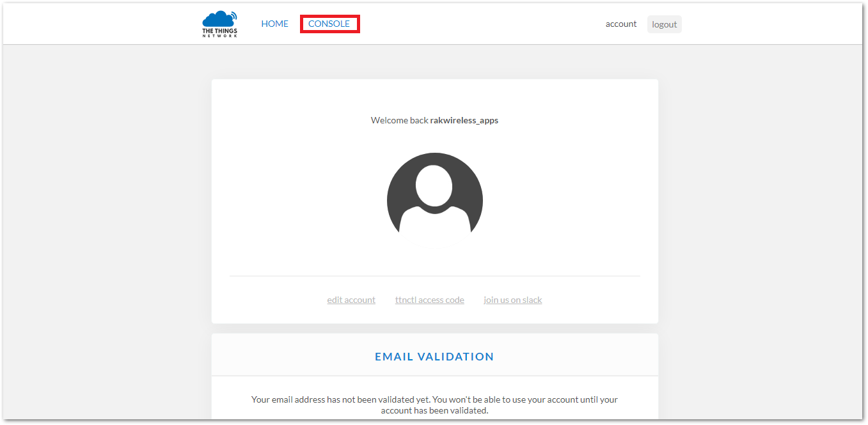
Task: Click the head of the profile avatar
Action: (434, 185)
